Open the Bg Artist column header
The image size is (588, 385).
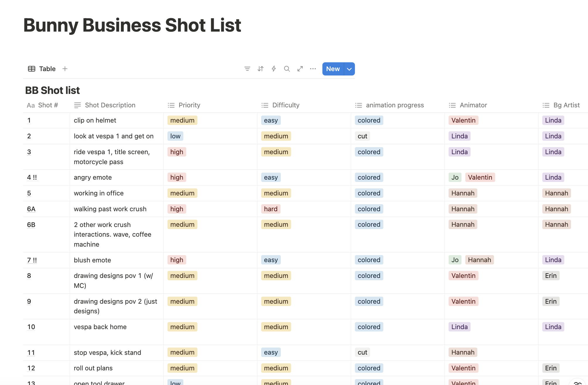(563, 105)
